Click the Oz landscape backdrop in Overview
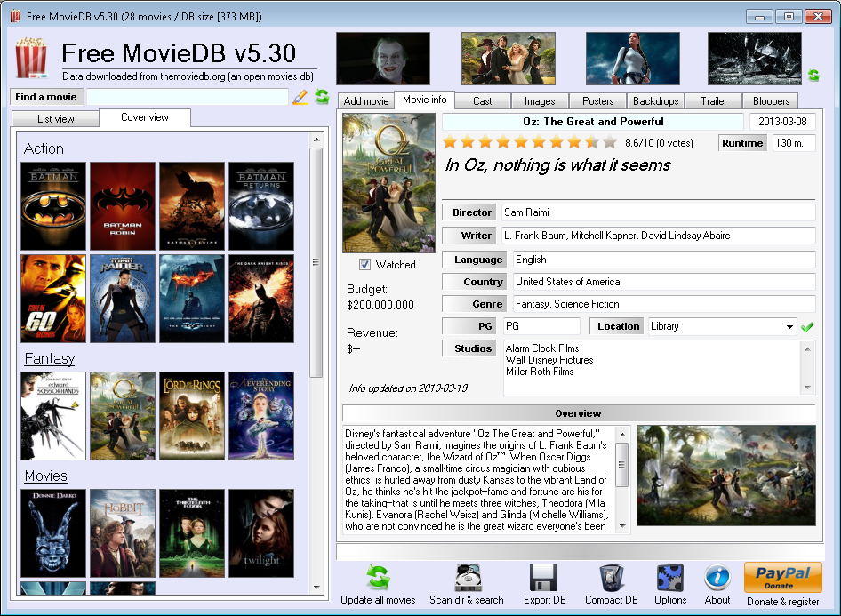 click(x=726, y=476)
